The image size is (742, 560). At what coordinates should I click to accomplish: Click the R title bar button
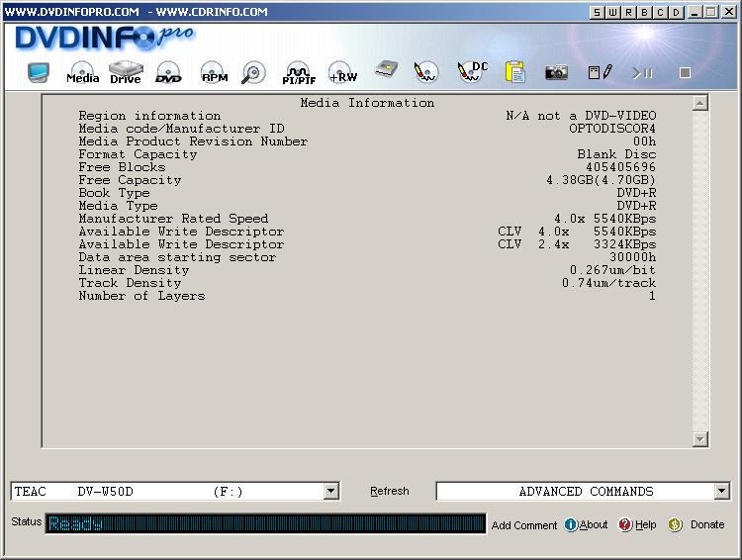click(x=628, y=12)
